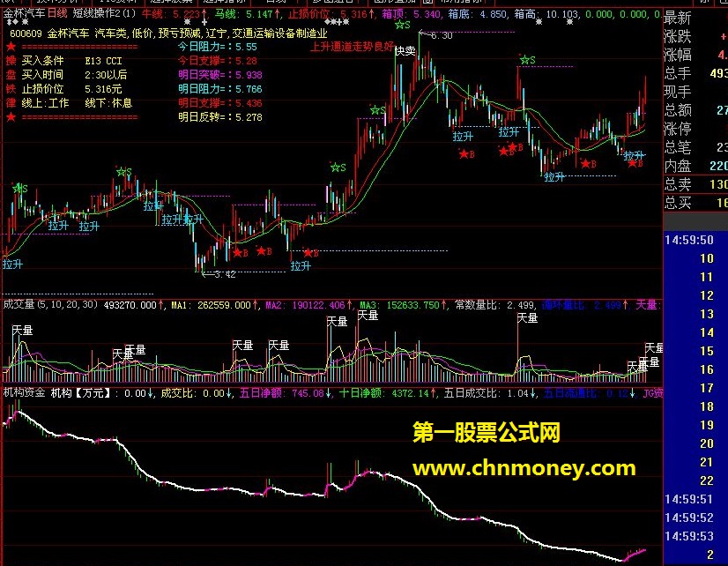
Task: Click the 3.42 low price label
Action: point(225,274)
